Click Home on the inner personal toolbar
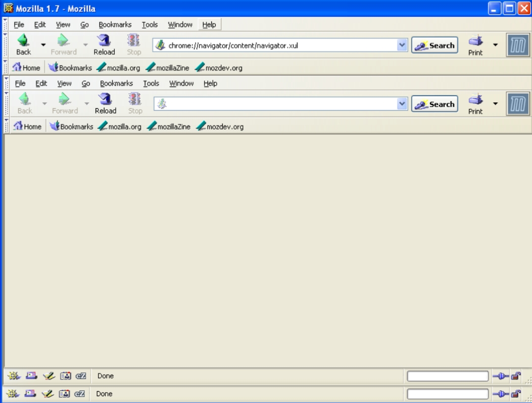The image size is (532, 403). click(x=28, y=126)
